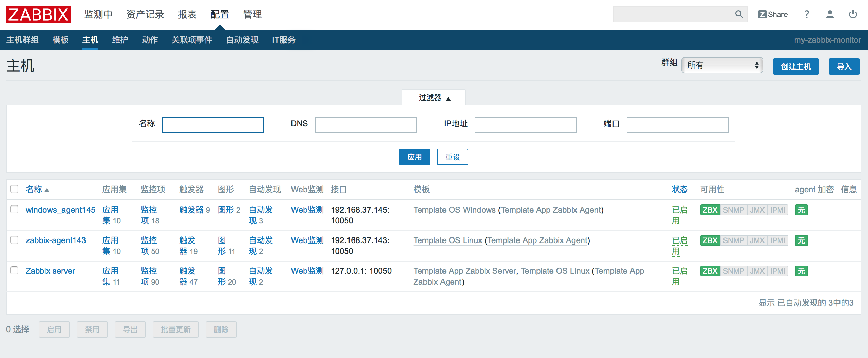Click ZBX availability badge for zabbix-agent143
This screenshot has width=868, height=358.
710,240
